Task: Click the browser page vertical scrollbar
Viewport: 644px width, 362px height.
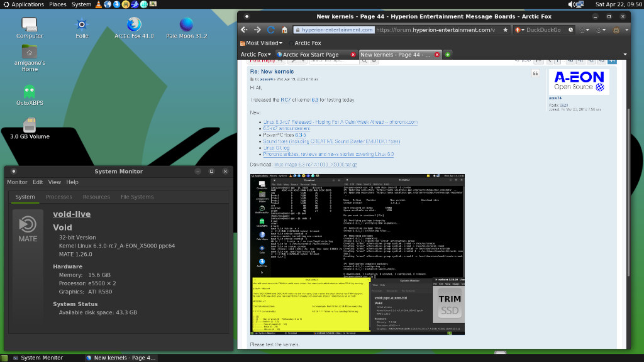Action: pyautogui.click(x=628, y=192)
